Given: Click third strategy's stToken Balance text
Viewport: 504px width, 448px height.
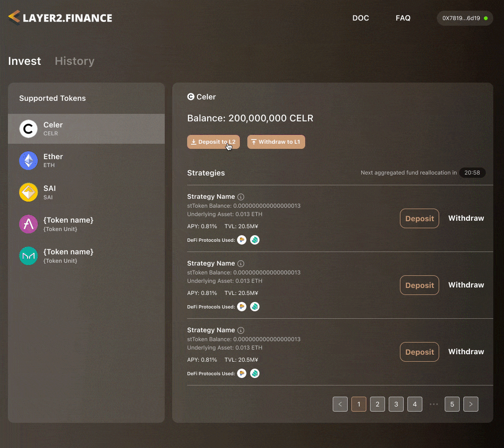Looking at the screenshot, I should click(244, 339).
